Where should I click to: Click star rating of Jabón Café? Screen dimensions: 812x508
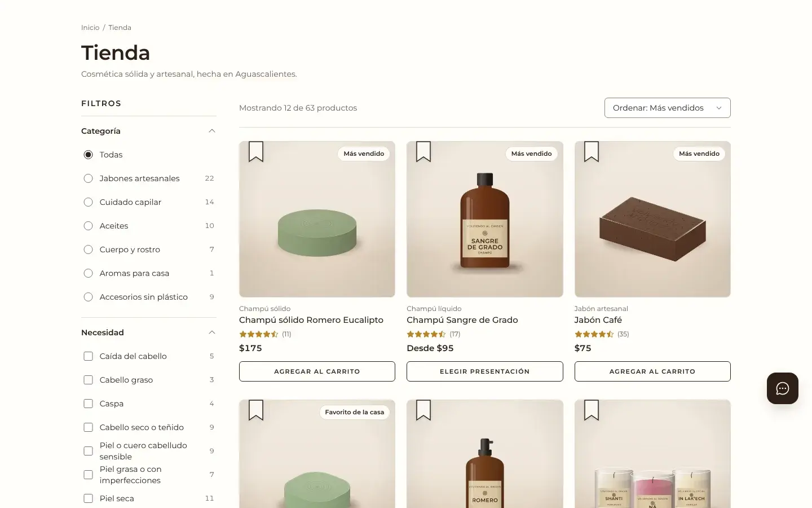[x=594, y=334]
